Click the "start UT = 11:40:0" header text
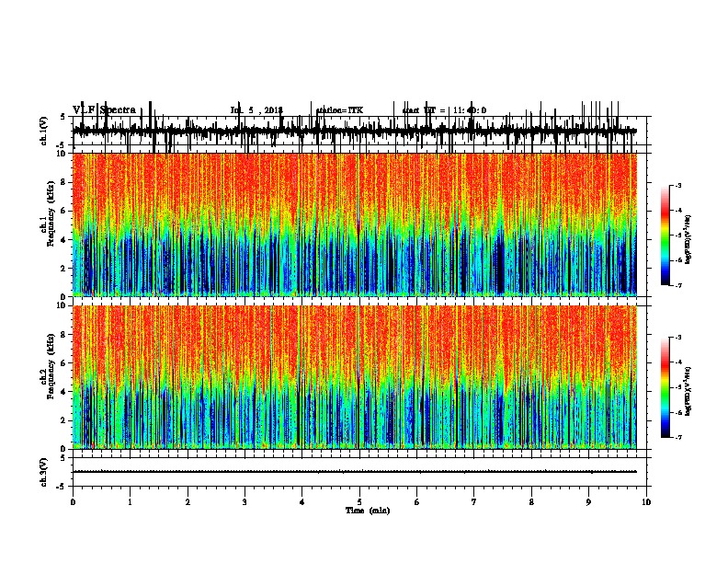The image size is (728, 563). [444, 110]
